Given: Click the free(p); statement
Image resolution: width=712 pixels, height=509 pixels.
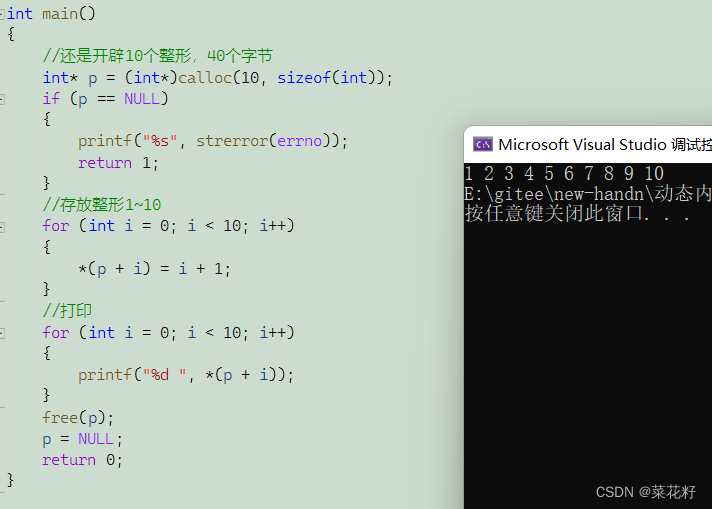Looking at the screenshot, I should click(x=78, y=418).
